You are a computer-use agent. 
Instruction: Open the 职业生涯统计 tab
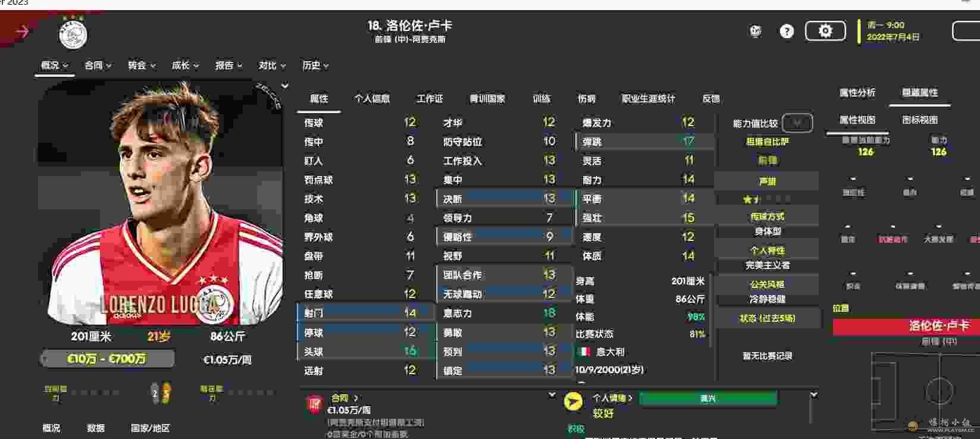648,99
